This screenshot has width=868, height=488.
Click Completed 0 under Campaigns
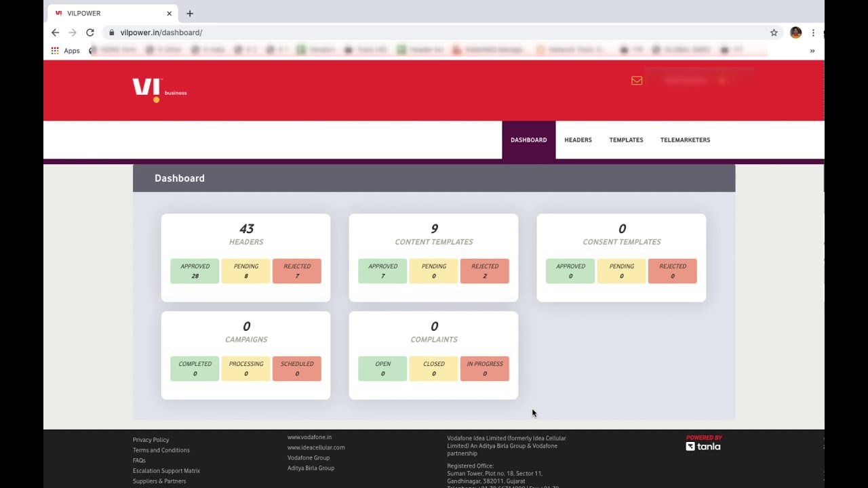point(195,369)
